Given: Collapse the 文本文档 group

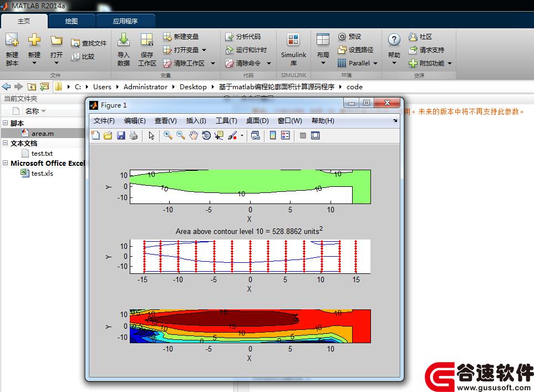Looking at the screenshot, I should pyautogui.click(x=6, y=142).
